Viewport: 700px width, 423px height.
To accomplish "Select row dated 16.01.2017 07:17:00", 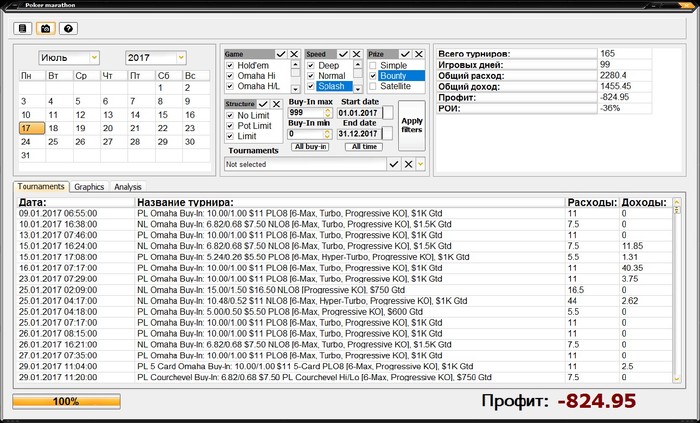I will pos(345,268).
